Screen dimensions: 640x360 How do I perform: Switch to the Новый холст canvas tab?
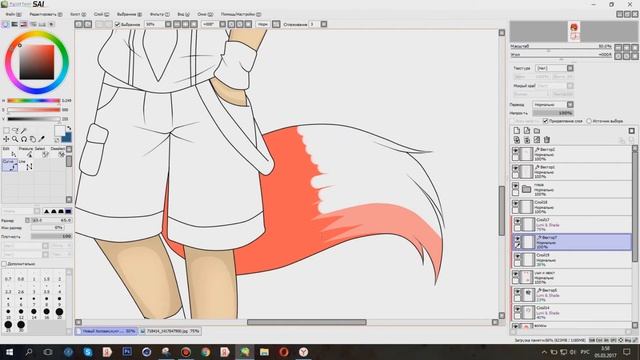[x=107, y=331]
